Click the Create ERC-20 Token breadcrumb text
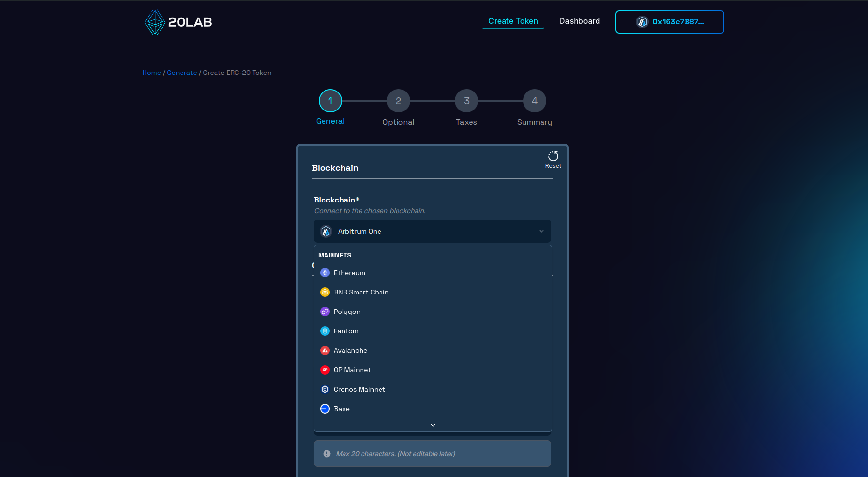This screenshot has width=868, height=477. [x=237, y=73]
